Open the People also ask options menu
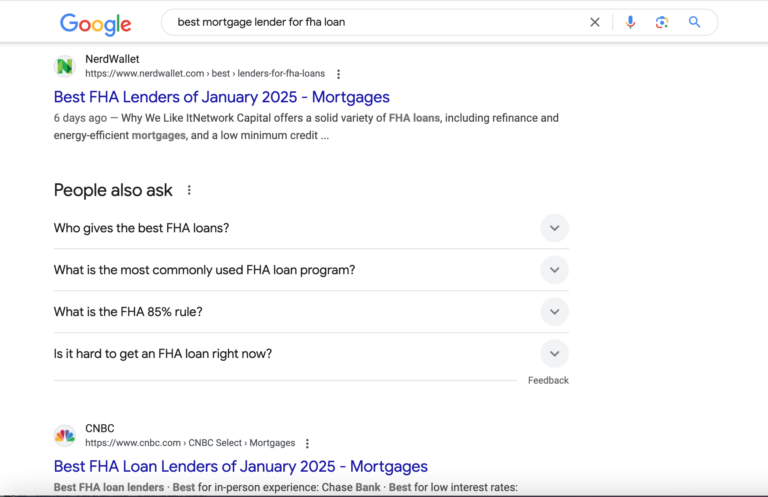768x497 pixels. pyautogui.click(x=189, y=190)
